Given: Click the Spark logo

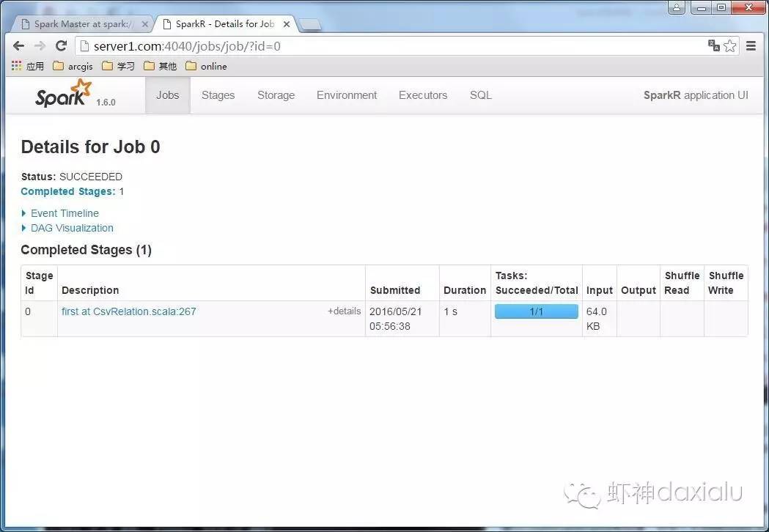Looking at the screenshot, I should tap(63, 94).
